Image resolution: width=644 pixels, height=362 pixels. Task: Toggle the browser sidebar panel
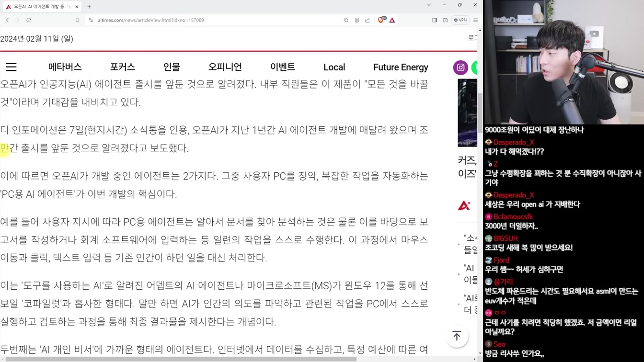point(435,20)
